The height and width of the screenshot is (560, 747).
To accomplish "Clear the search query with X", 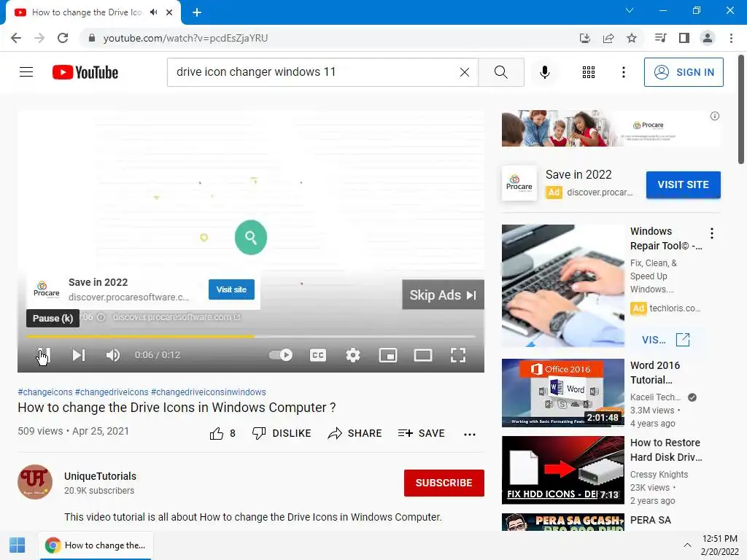I will point(465,72).
